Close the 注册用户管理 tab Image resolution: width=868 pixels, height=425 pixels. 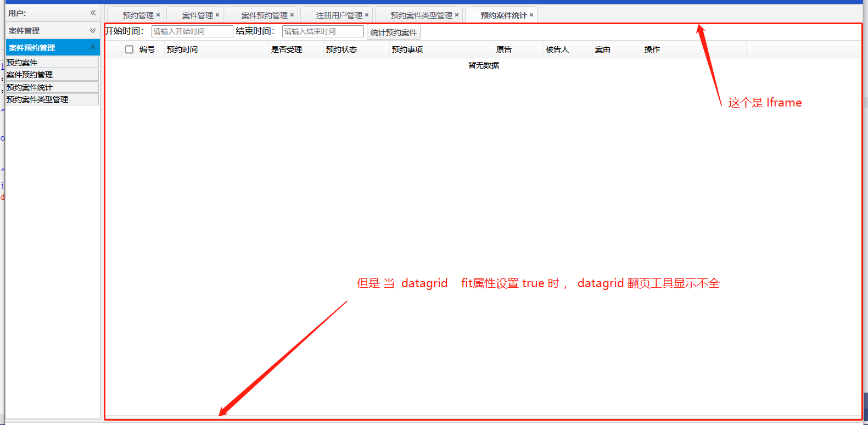coord(367,15)
